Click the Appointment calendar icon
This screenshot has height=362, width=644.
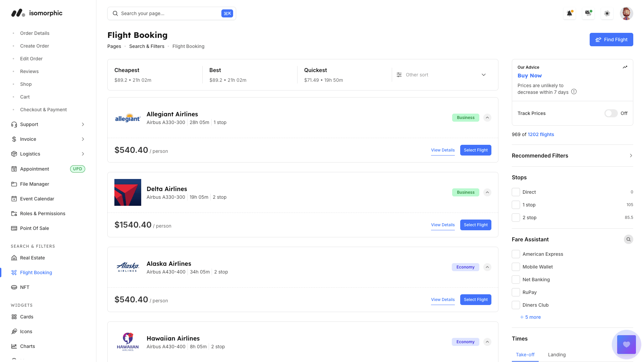coord(14,169)
